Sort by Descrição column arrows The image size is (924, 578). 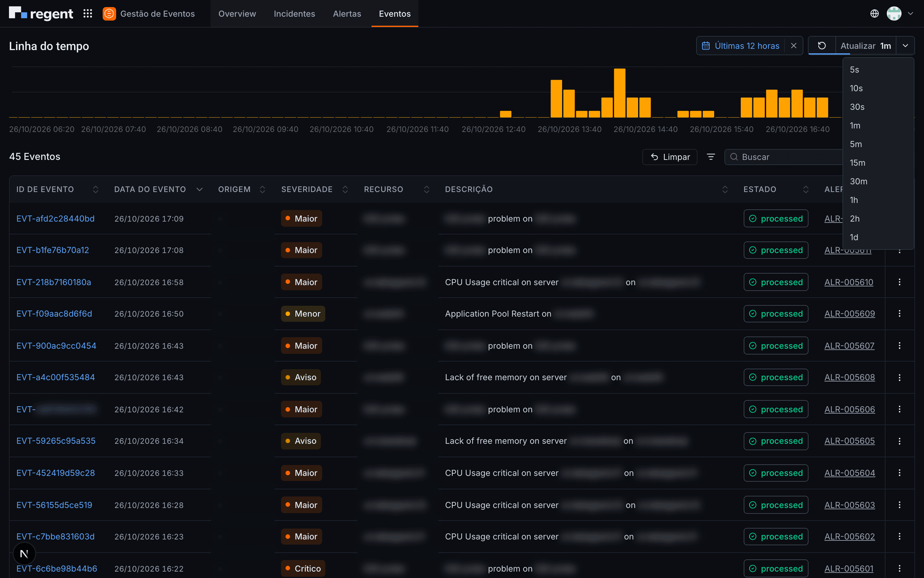coord(725,189)
